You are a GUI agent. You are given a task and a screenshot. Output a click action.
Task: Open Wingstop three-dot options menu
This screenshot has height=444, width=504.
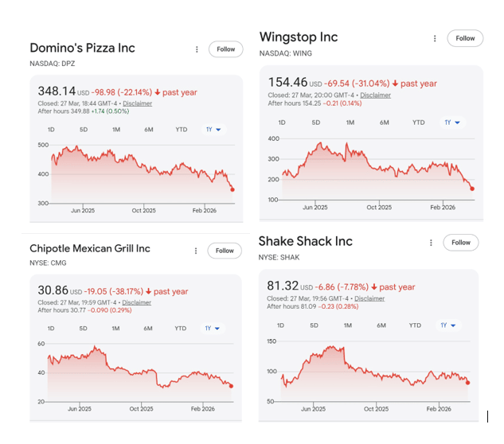(x=435, y=38)
